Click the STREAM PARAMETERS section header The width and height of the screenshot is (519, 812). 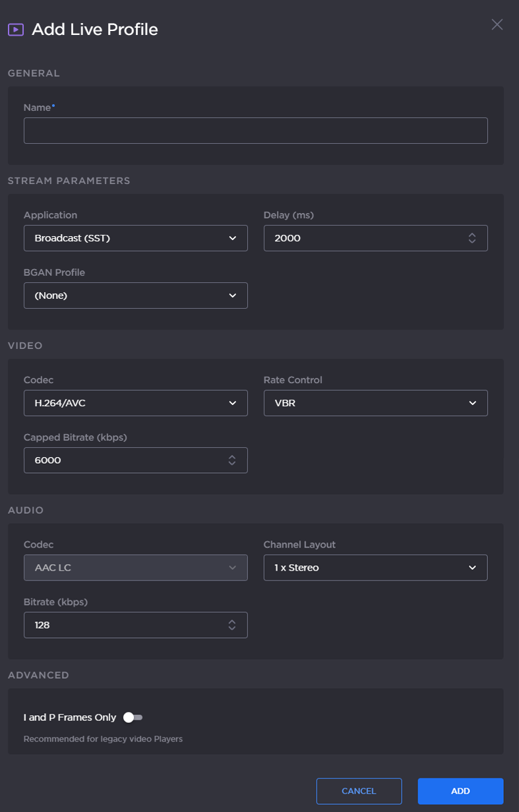click(x=70, y=180)
